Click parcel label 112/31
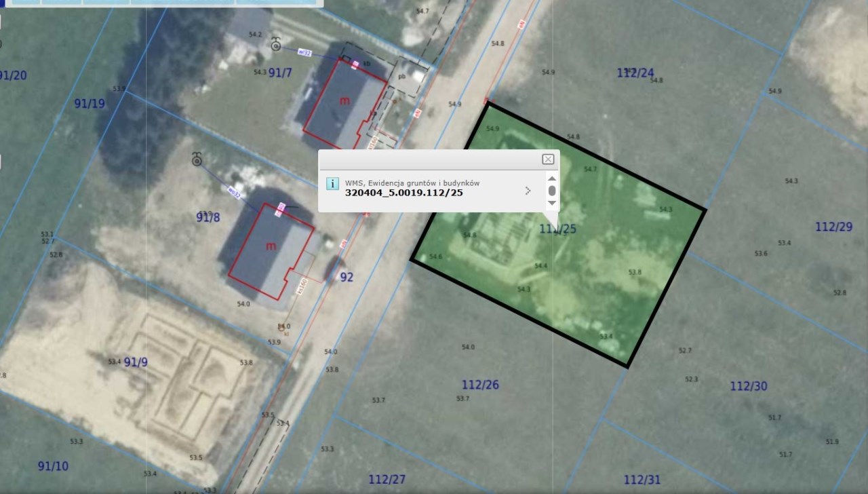This screenshot has height=494, width=868. pos(642,480)
